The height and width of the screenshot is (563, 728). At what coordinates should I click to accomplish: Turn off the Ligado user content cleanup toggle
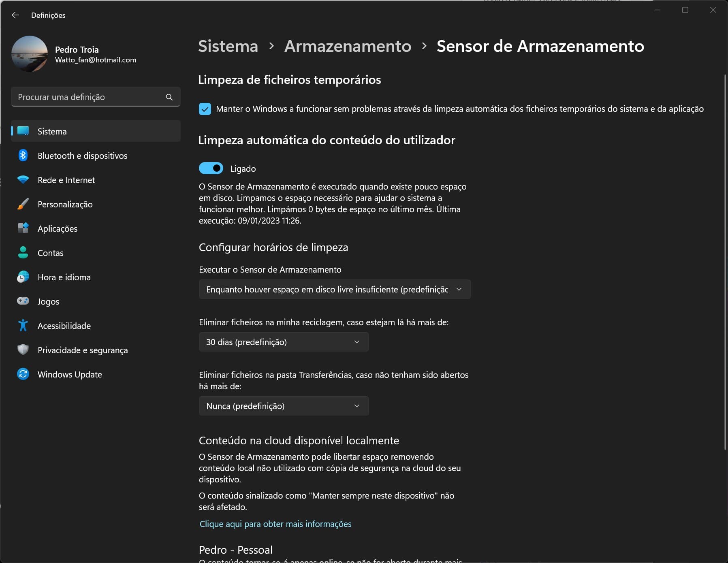point(211,168)
